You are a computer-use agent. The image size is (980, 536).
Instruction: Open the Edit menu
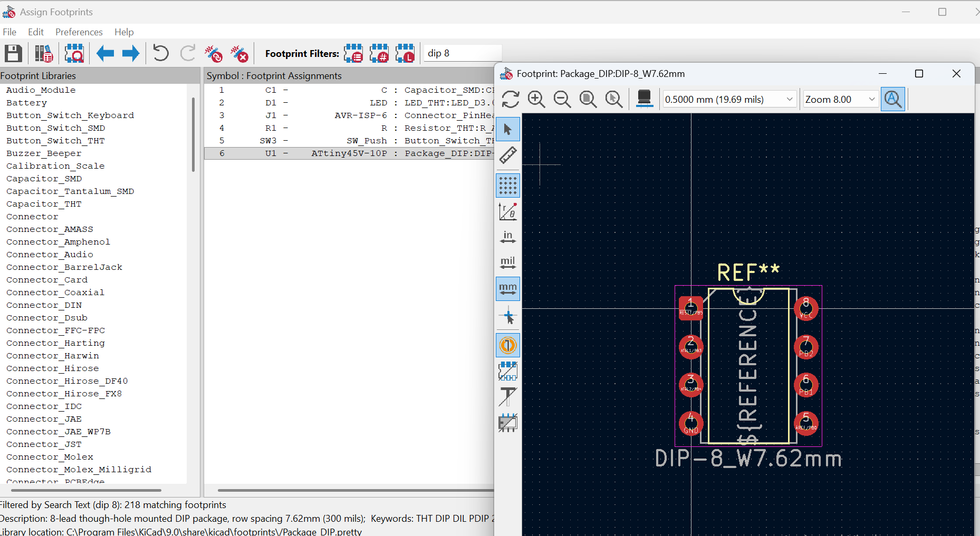pos(36,32)
